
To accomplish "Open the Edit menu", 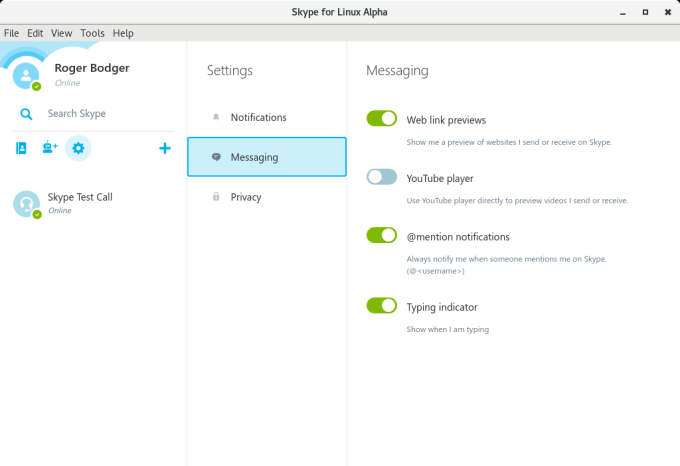I will pyautogui.click(x=35, y=33).
